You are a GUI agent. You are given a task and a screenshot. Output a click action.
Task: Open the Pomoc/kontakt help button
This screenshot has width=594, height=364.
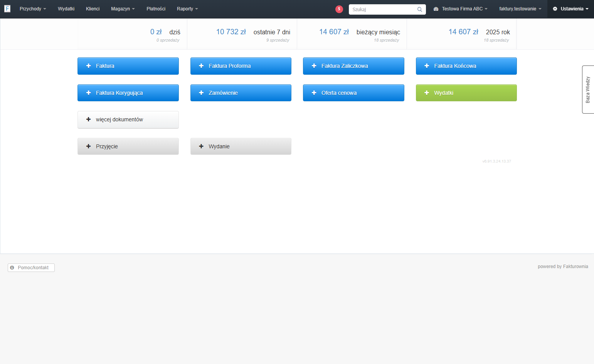[31, 268]
